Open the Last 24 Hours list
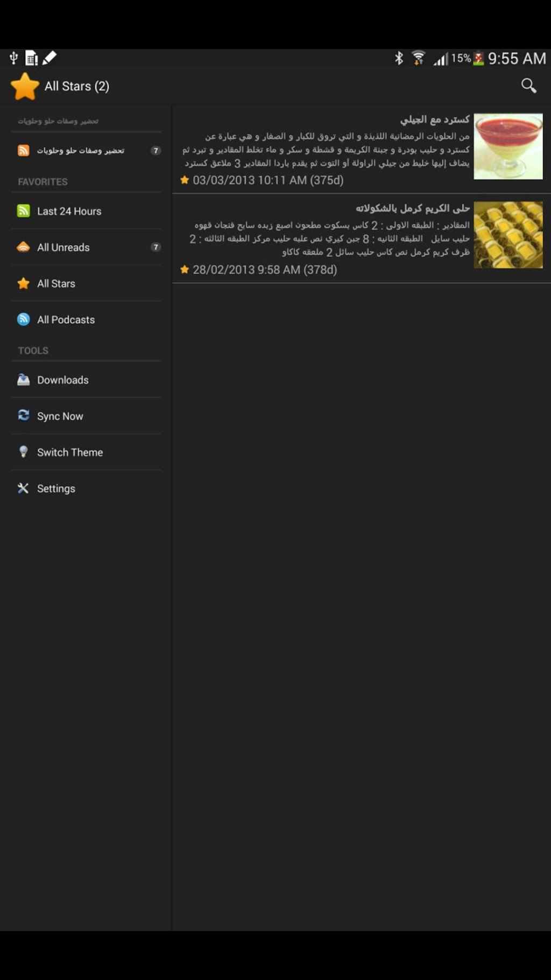 [x=86, y=211]
